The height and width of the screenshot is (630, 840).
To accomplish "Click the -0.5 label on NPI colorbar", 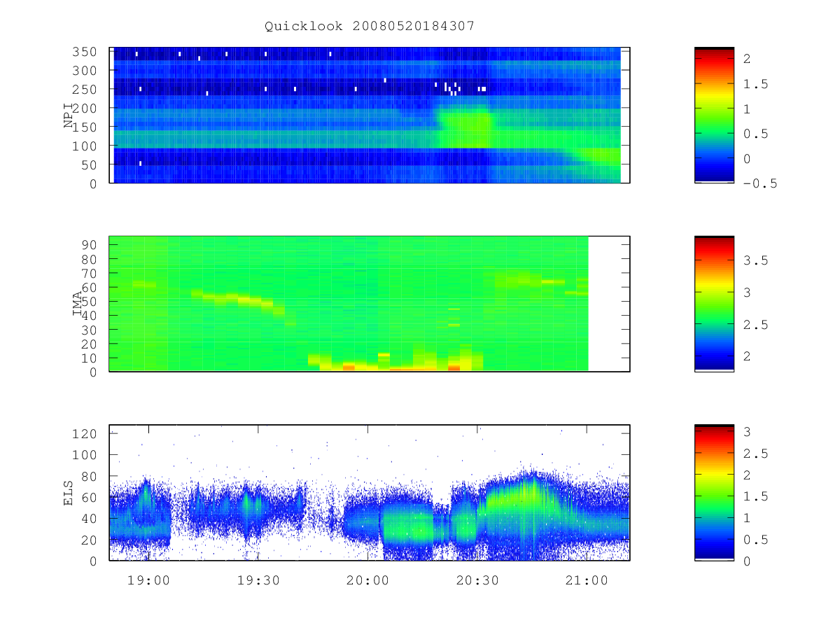I will (x=759, y=183).
